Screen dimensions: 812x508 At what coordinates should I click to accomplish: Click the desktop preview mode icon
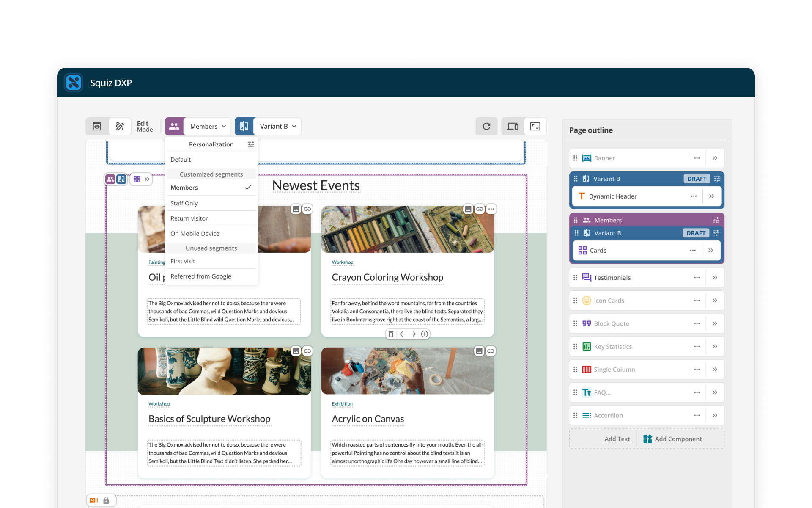point(512,127)
